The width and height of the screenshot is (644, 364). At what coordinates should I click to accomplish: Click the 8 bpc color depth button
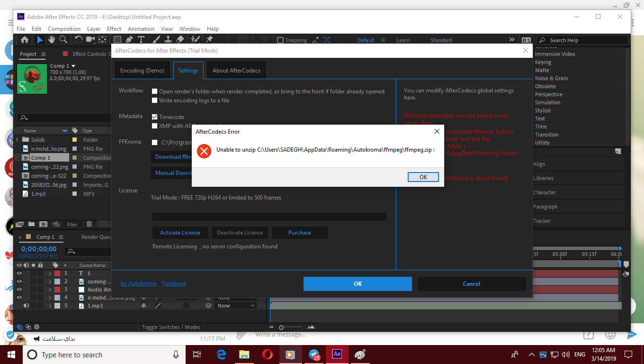coord(72,225)
